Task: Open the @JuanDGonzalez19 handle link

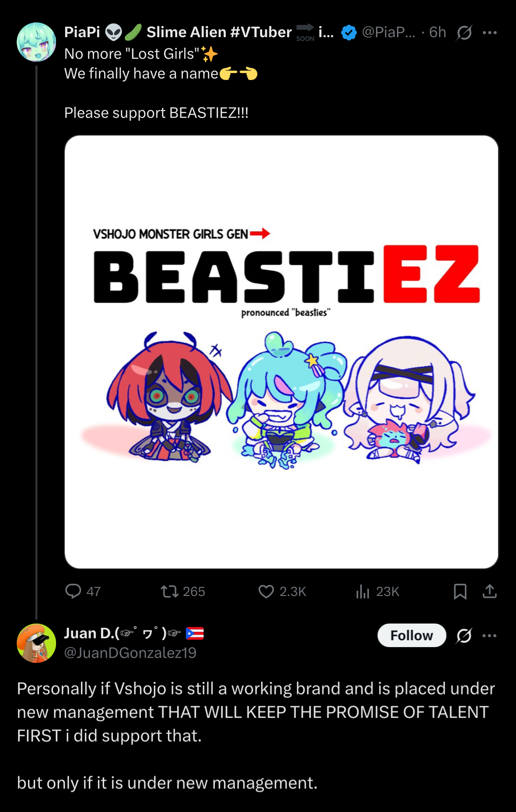Action: click(130, 653)
